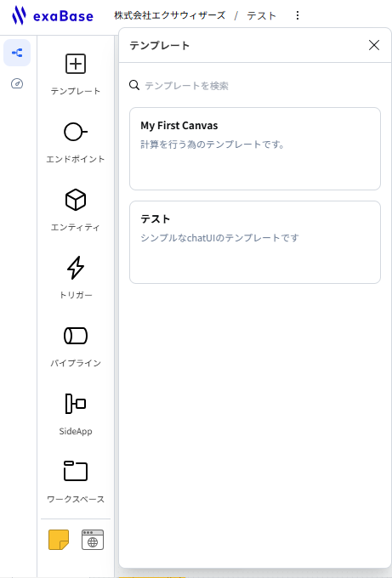This screenshot has width=392, height=578.
Task: Close the テンプレート panel
Action: click(x=374, y=45)
